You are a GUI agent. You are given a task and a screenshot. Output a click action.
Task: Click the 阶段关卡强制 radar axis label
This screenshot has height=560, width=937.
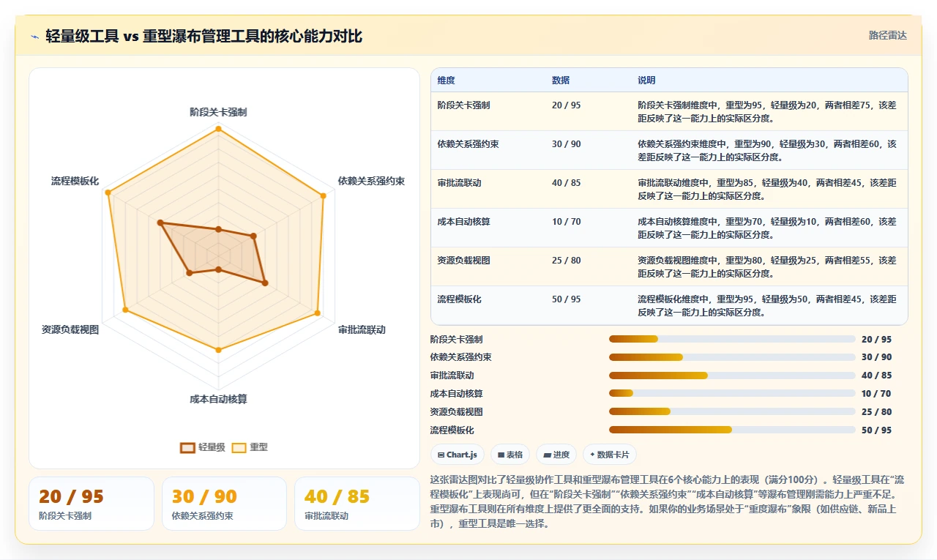(218, 112)
